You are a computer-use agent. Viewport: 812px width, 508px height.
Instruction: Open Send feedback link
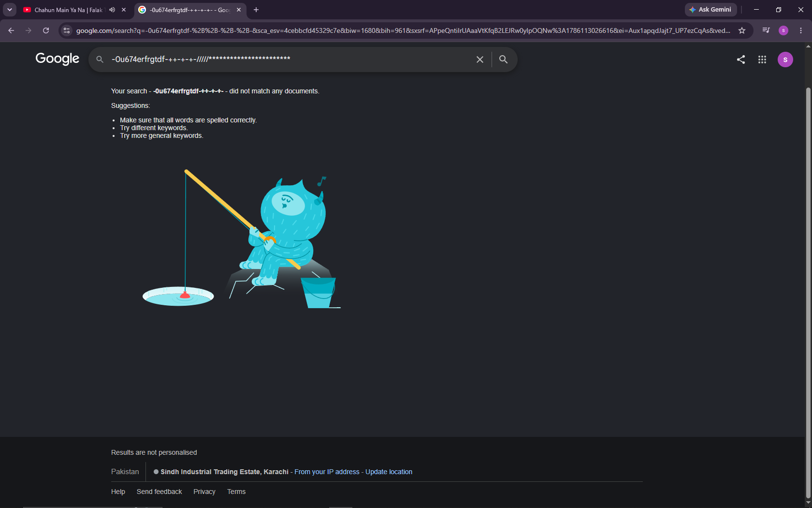159,492
